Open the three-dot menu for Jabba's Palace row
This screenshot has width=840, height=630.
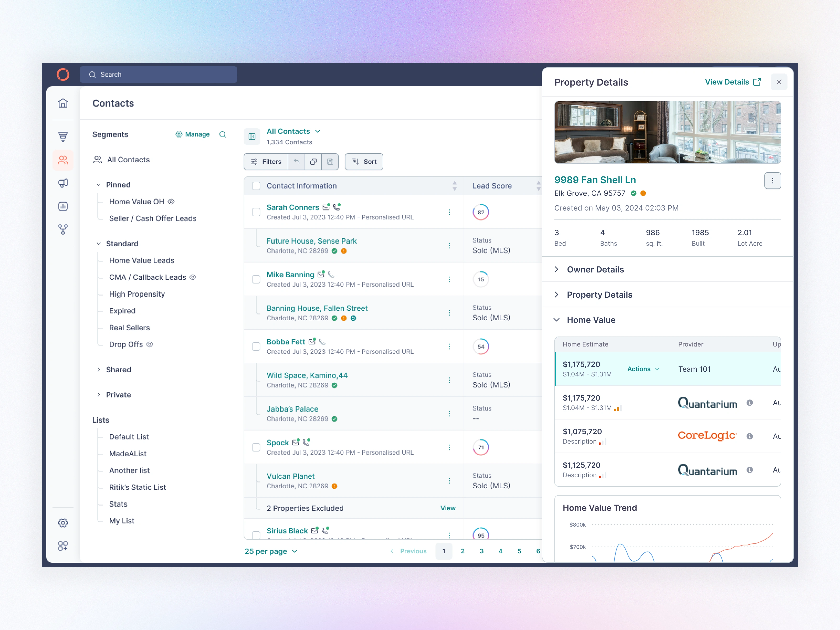[x=450, y=413]
